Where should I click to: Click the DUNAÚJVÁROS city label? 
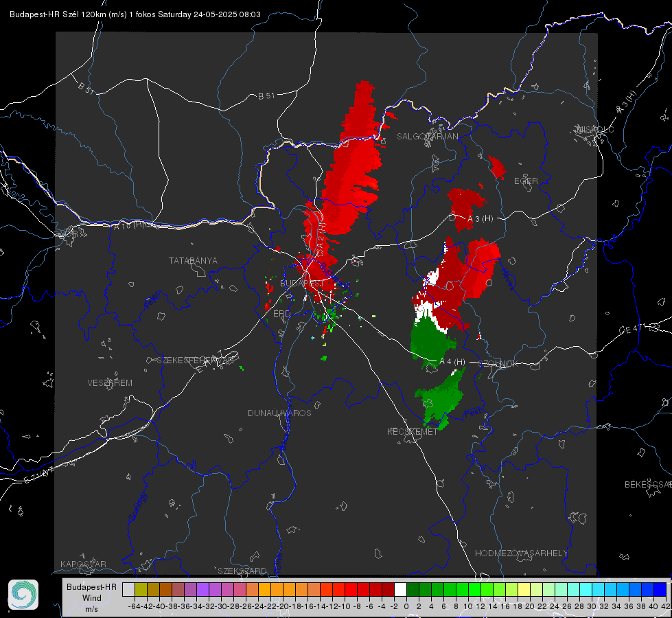(x=279, y=413)
